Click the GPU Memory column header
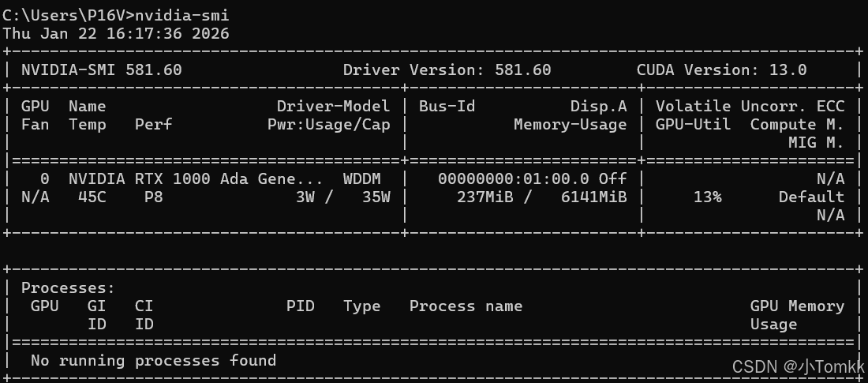868x383 pixels. click(x=797, y=306)
